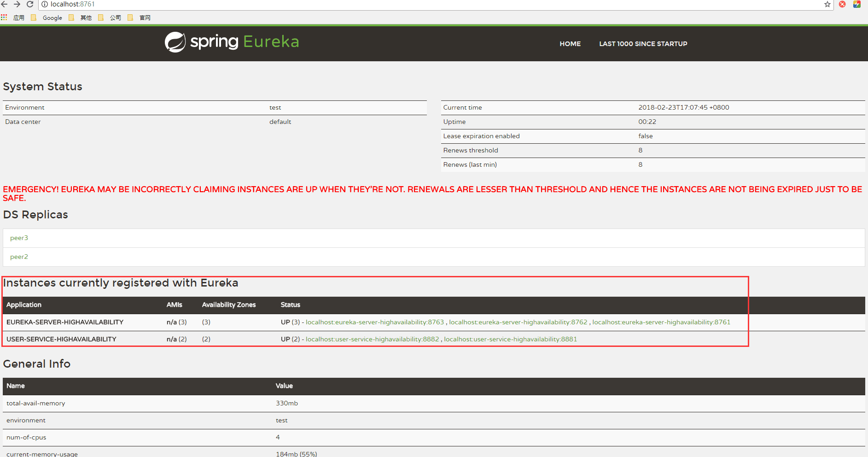Open the 官网 bookmarks folder
This screenshot has height=457, width=868.
[x=139, y=18]
